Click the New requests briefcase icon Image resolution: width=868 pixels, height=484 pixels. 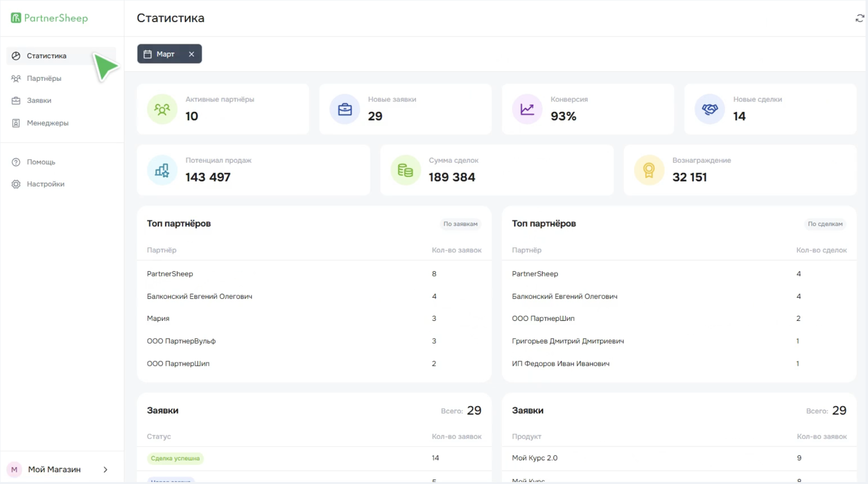point(345,109)
